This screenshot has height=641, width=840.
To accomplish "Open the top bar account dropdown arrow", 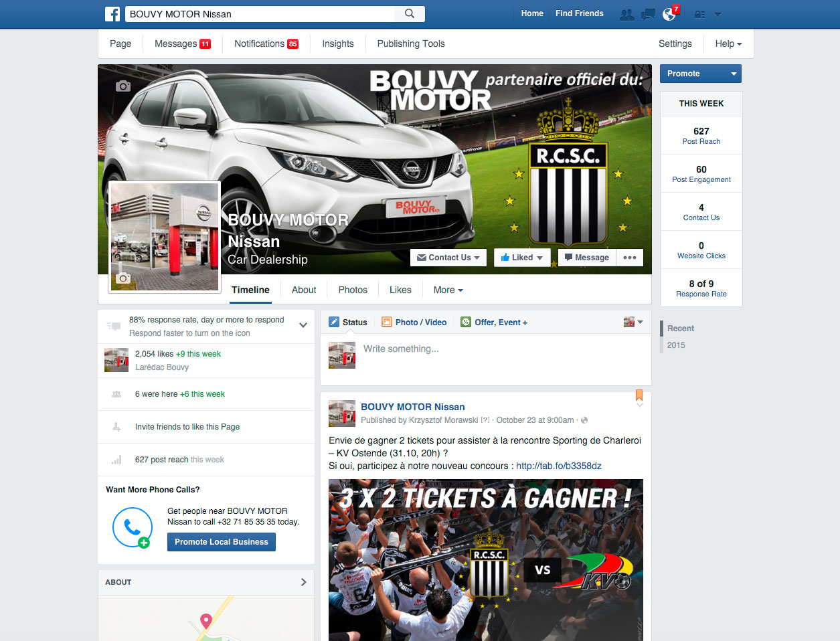I will (718, 14).
